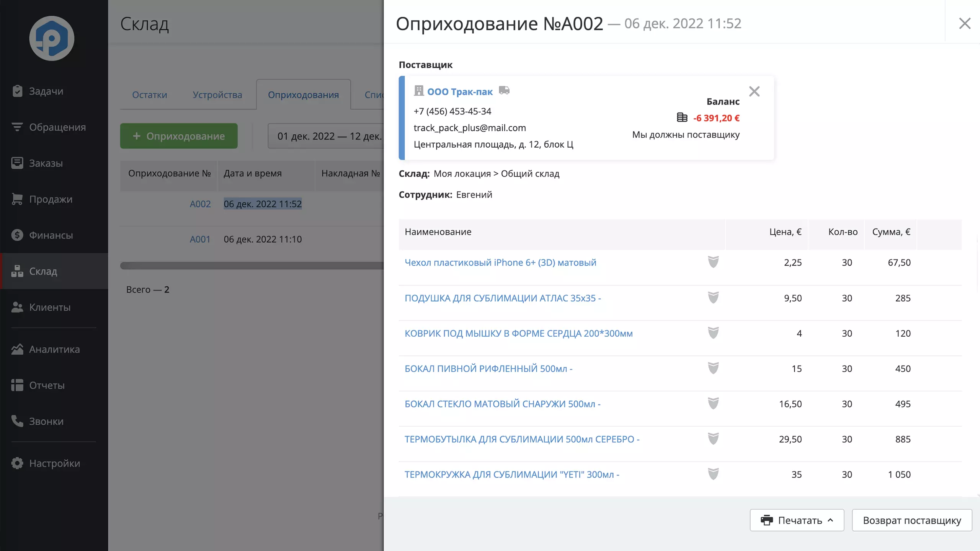
Task: Click shield icon in БОКАЛ ПИВНОЙ row
Action: click(713, 368)
